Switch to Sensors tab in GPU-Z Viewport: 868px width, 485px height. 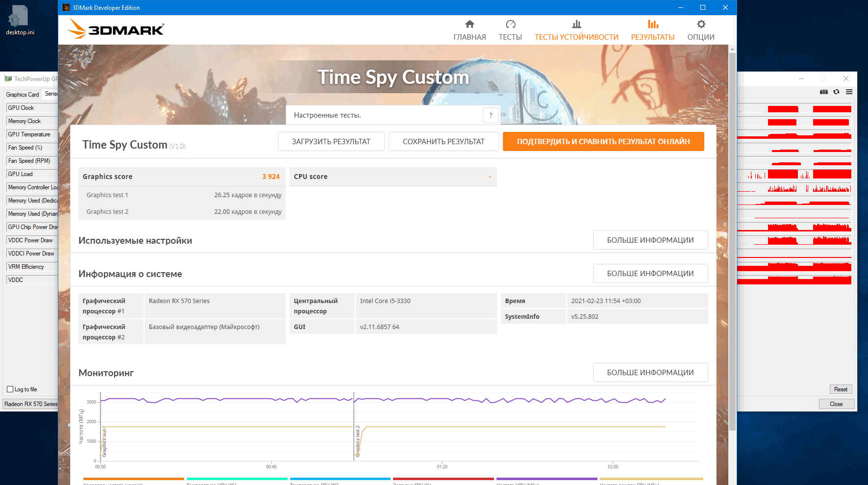click(50, 94)
